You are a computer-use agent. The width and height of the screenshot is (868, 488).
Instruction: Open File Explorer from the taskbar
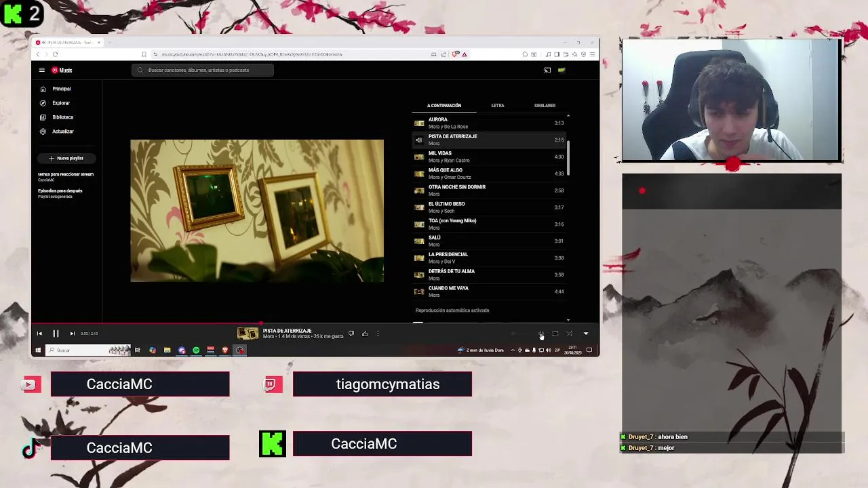(x=167, y=350)
